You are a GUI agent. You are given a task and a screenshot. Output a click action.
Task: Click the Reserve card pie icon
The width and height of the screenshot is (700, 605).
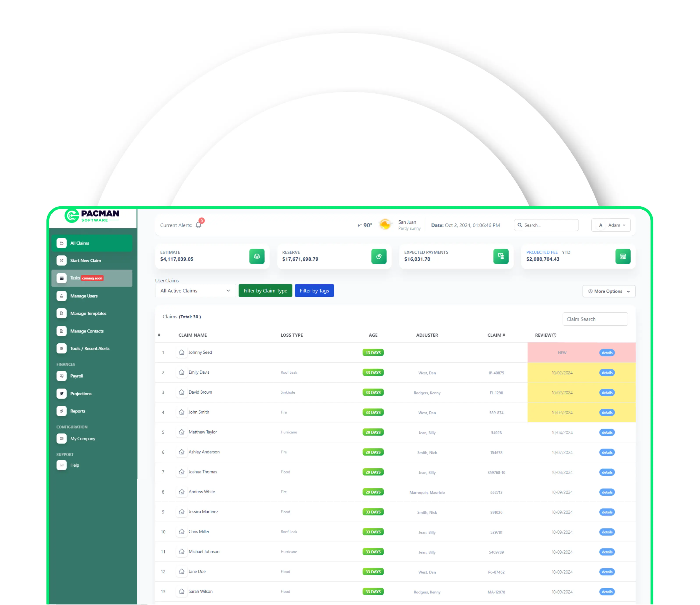tap(379, 257)
